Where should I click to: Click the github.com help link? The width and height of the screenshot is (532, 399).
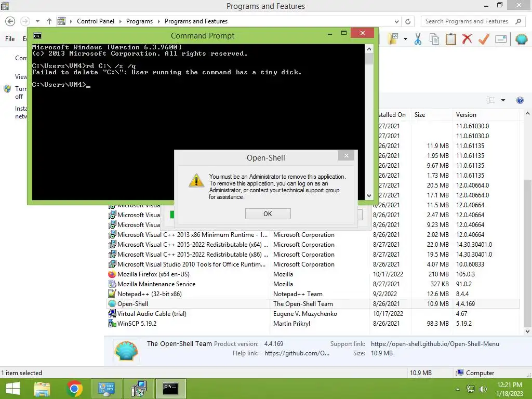point(297,353)
